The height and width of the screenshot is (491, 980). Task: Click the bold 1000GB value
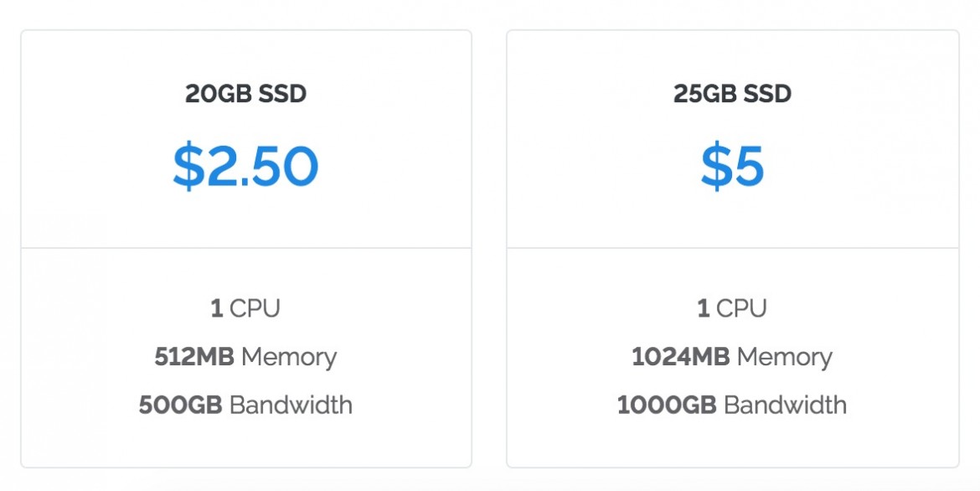pos(667,405)
